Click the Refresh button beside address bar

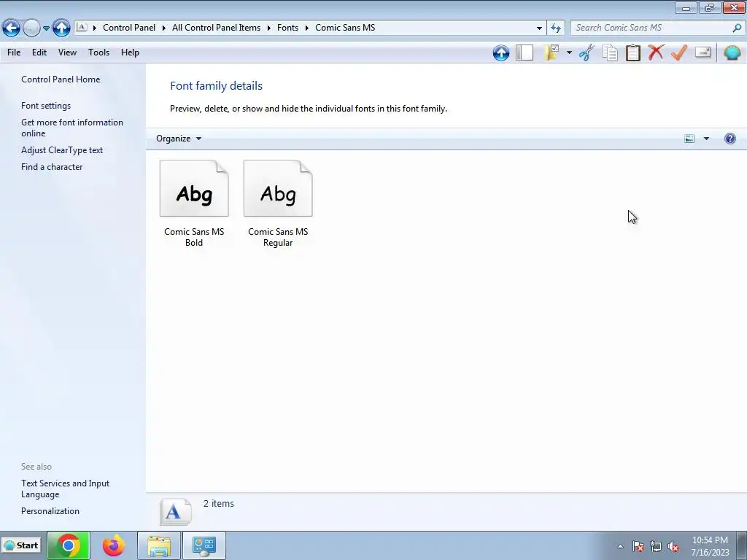click(555, 28)
